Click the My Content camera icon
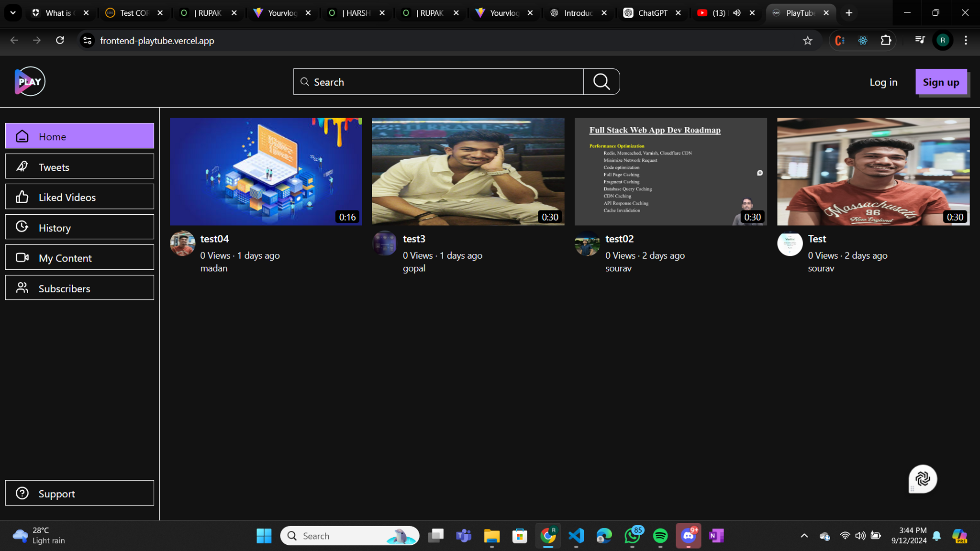 click(x=22, y=257)
